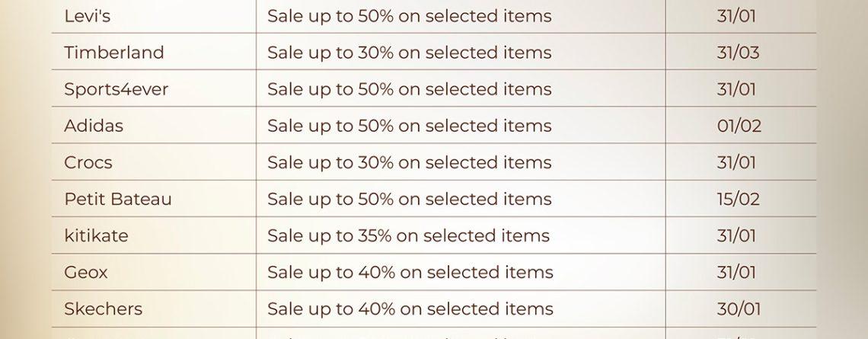The image size is (868, 339).
Task: Click Adidas's end date 01/02
Action: tap(739, 126)
